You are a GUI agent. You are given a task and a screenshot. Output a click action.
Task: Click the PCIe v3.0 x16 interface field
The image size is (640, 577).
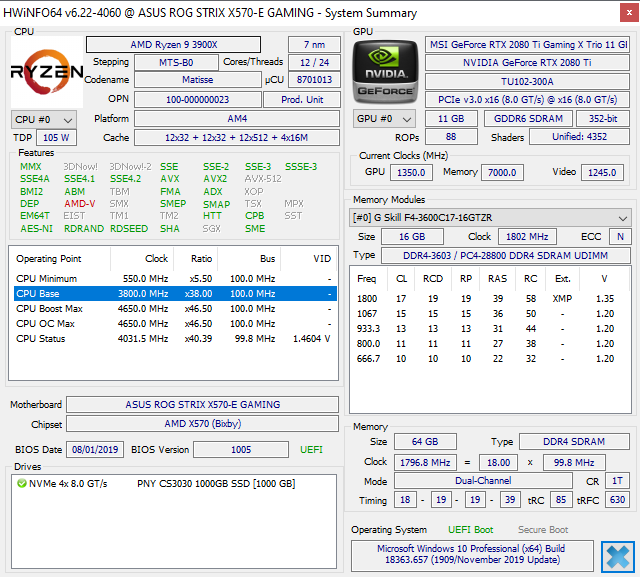(527, 100)
